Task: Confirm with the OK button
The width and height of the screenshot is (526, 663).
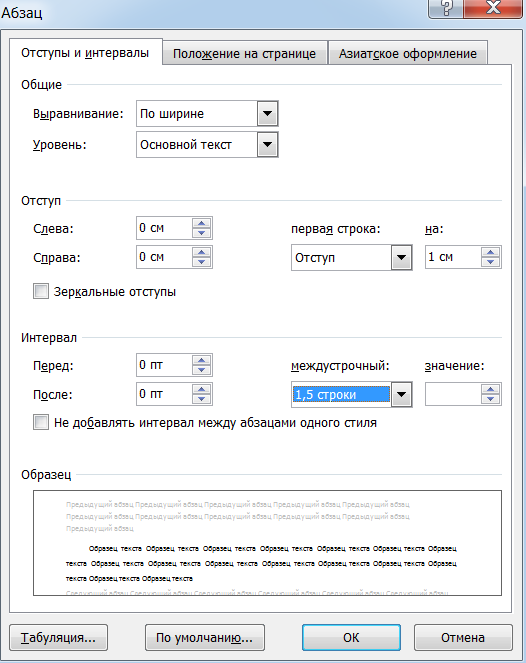Action: tap(351, 637)
